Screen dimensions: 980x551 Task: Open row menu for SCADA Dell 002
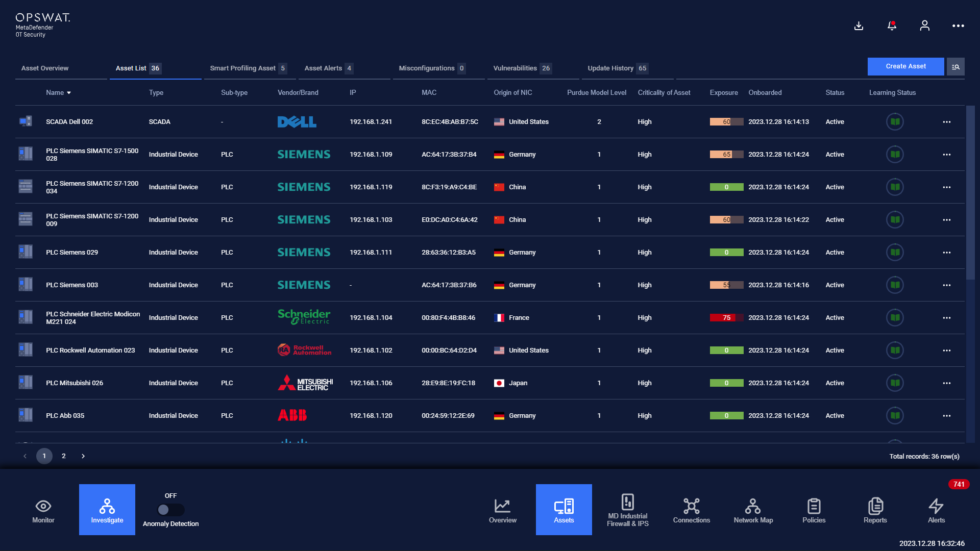[947, 122]
